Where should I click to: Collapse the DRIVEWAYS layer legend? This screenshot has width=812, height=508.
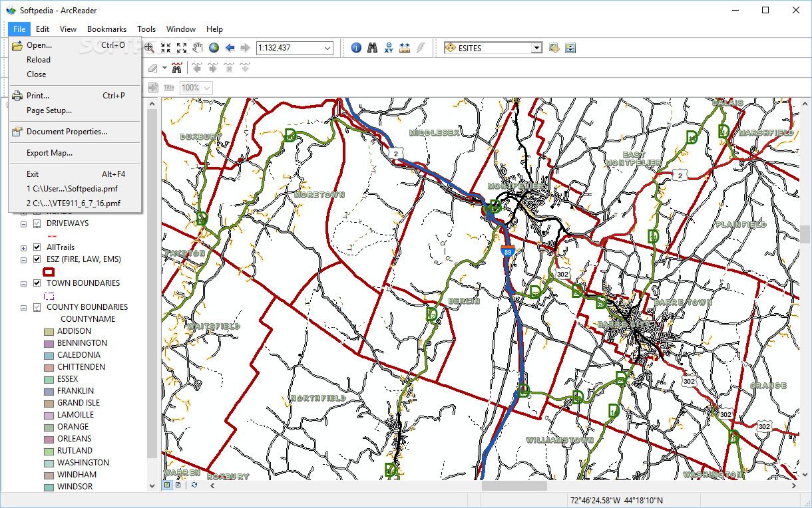point(24,224)
